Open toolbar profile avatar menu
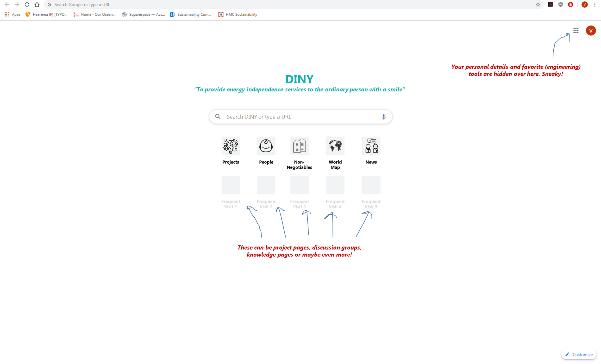The width and height of the screenshot is (601, 364). pos(584,5)
